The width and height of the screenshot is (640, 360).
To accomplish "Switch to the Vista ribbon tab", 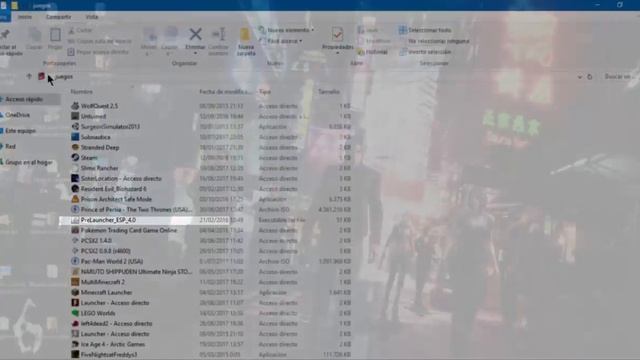I will 91,17.
